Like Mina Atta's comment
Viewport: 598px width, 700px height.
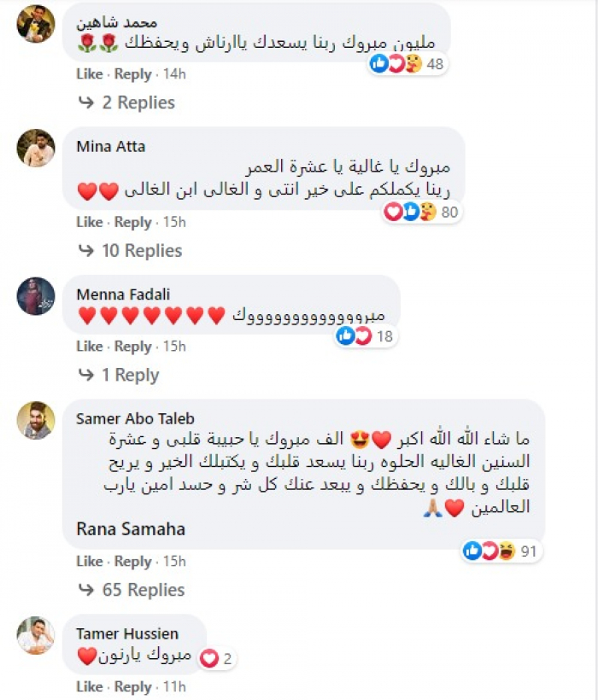[x=89, y=222]
